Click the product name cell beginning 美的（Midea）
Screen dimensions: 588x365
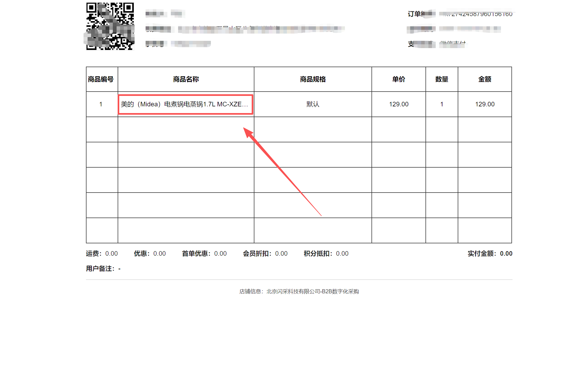point(184,104)
